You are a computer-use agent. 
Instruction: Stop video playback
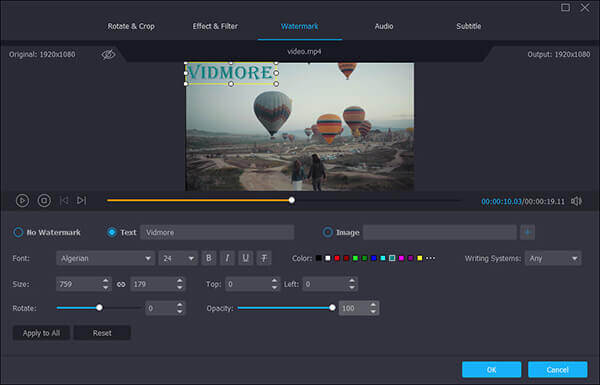click(x=44, y=201)
